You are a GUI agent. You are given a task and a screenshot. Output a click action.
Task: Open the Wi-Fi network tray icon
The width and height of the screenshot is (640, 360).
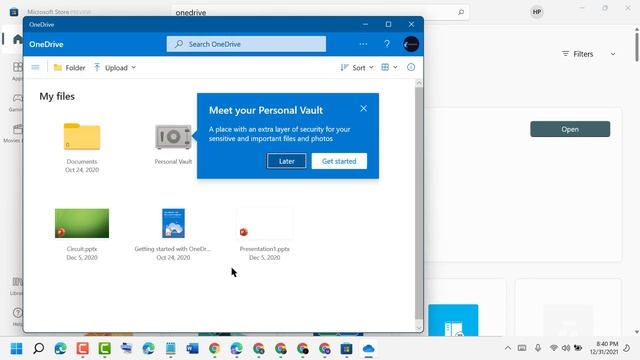(x=553, y=348)
